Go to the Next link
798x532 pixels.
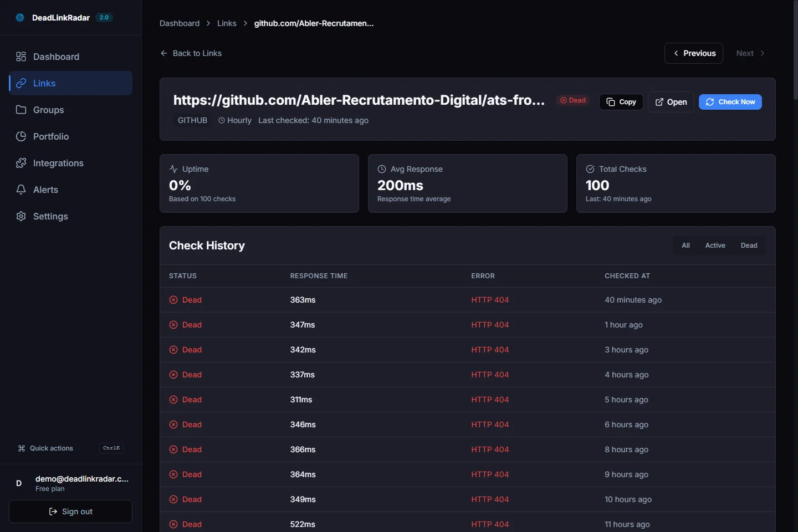pyautogui.click(x=750, y=53)
